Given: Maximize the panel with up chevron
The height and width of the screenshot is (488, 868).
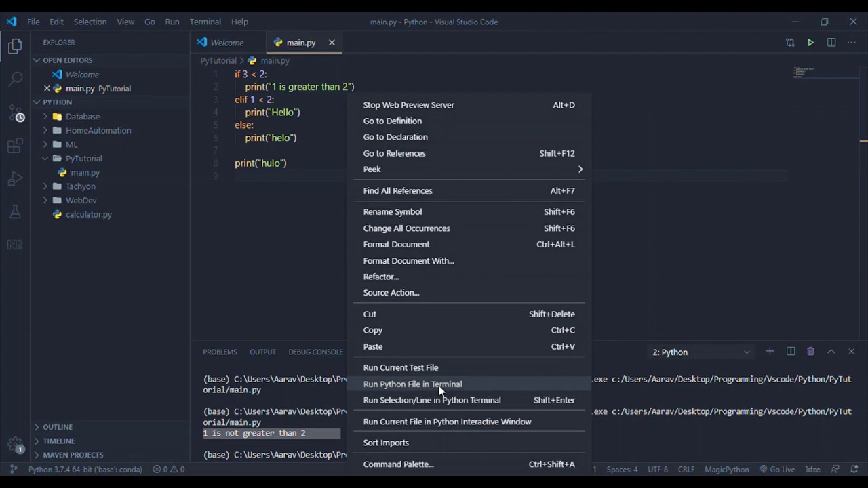Looking at the screenshot, I should [x=831, y=352].
